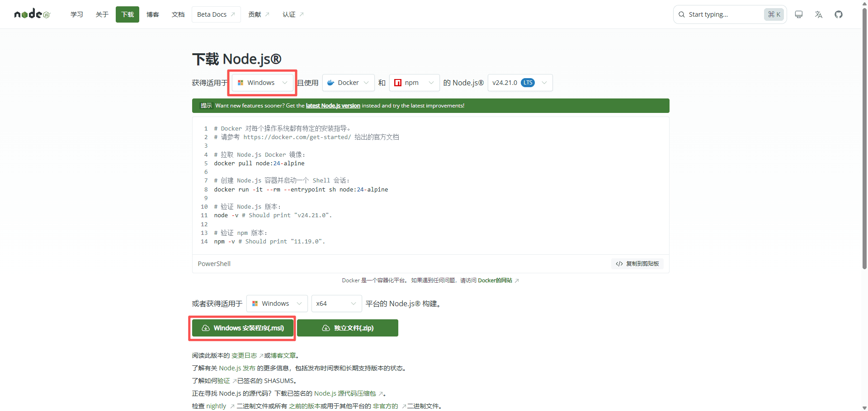Open the GitHub icon link
868x411 pixels.
[839, 14]
